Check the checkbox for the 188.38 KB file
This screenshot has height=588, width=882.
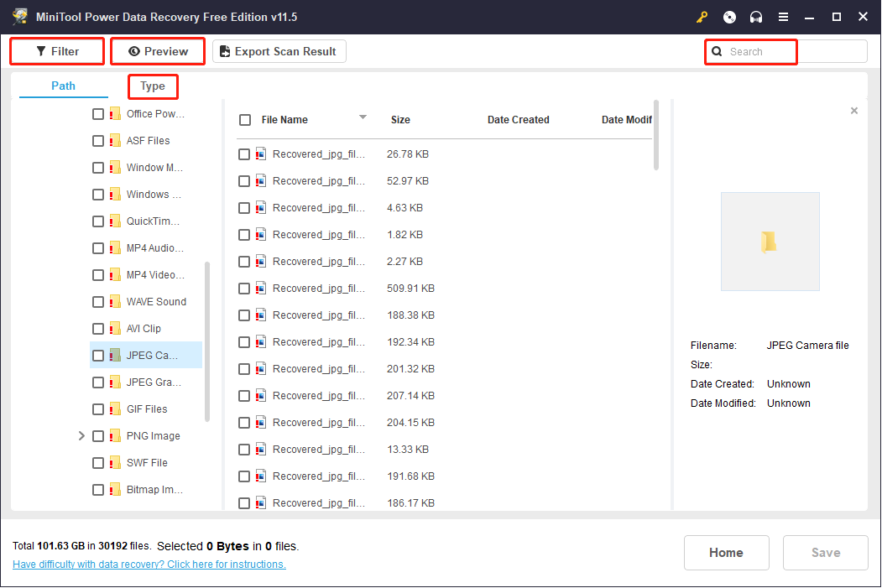[x=243, y=315]
